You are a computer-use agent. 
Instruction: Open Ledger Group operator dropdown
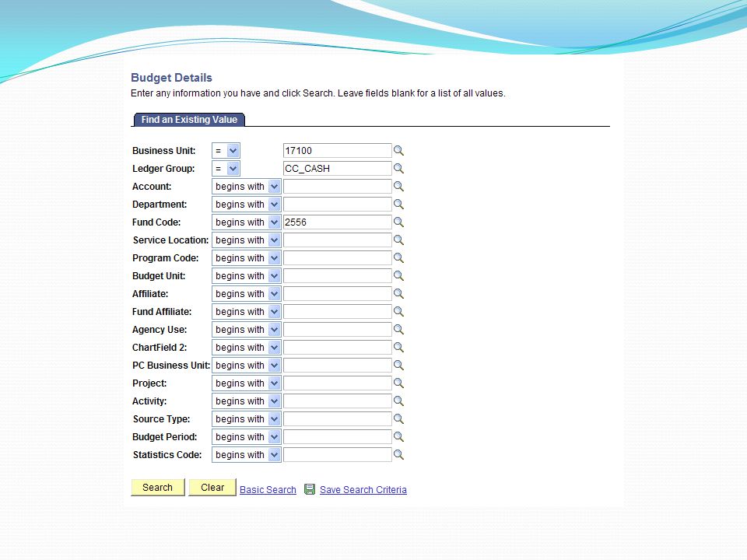pos(226,169)
